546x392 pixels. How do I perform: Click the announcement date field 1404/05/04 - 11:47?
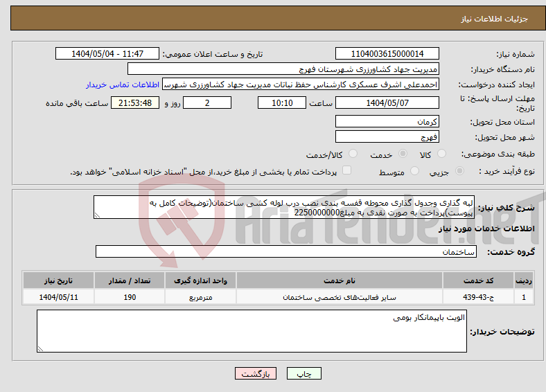tap(107, 53)
